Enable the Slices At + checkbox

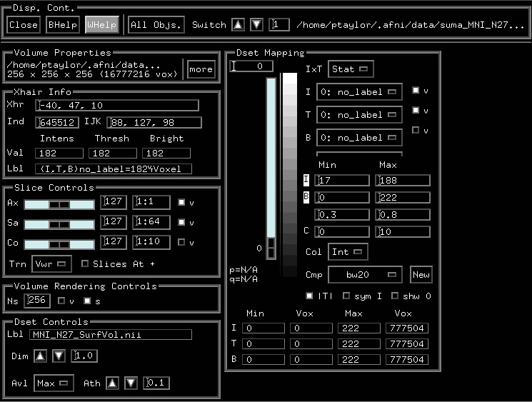coord(86,263)
